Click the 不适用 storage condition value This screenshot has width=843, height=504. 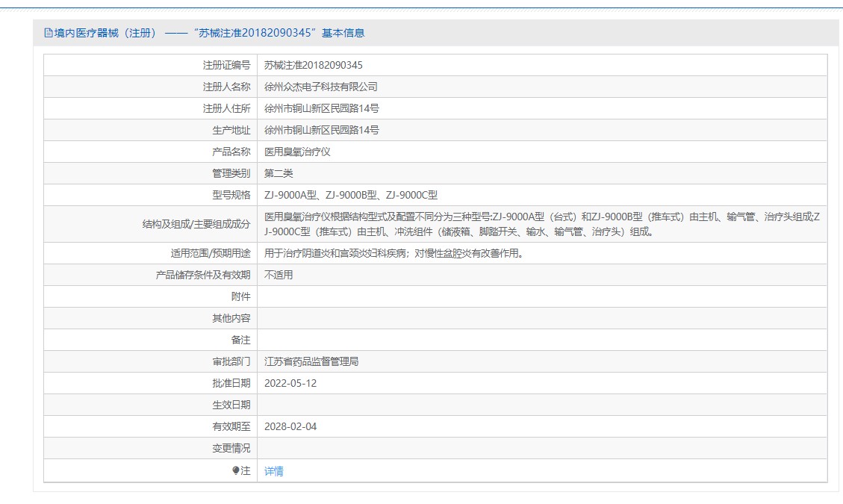pyautogui.click(x=279, y=275)
